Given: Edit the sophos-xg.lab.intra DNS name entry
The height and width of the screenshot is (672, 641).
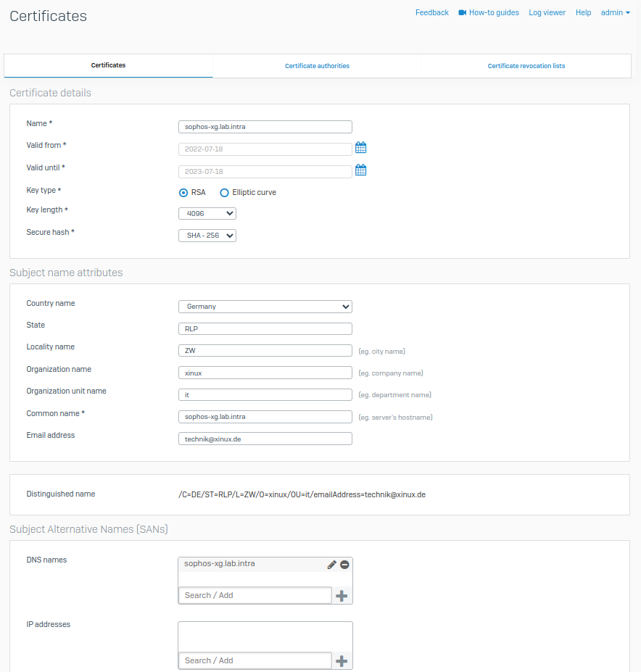Looking at the screenshot, I should [332, 565].
